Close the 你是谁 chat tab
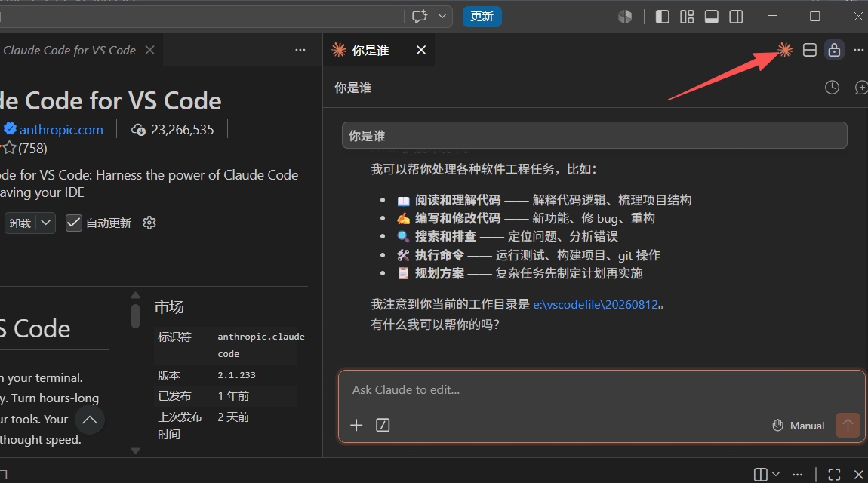This screenshot has width=868, height=483. pyautogui.click(x=421, y=50)
